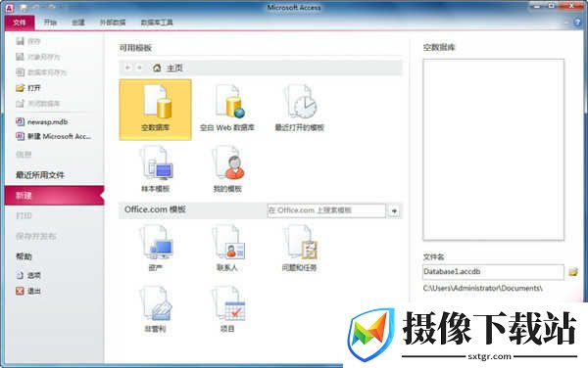Click the 文件名 field containing Database1.accdb

pyautogui.click(x=493, y=272)
